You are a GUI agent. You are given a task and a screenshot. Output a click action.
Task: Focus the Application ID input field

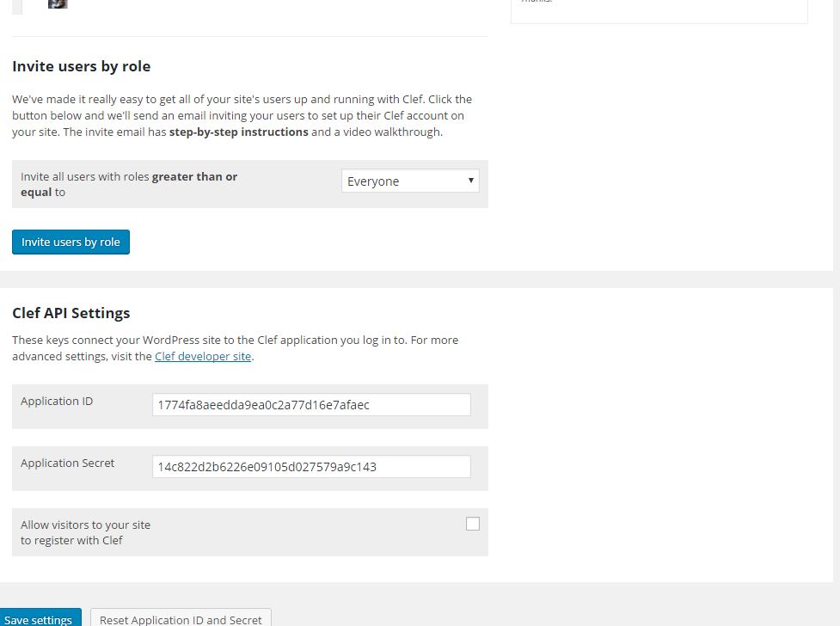tap(311, 404)
